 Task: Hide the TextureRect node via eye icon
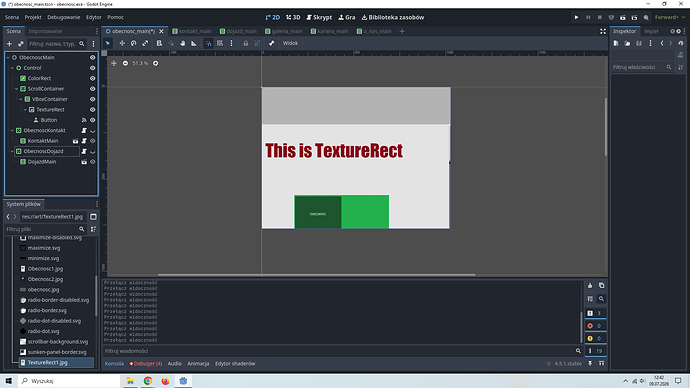[92, 110]
